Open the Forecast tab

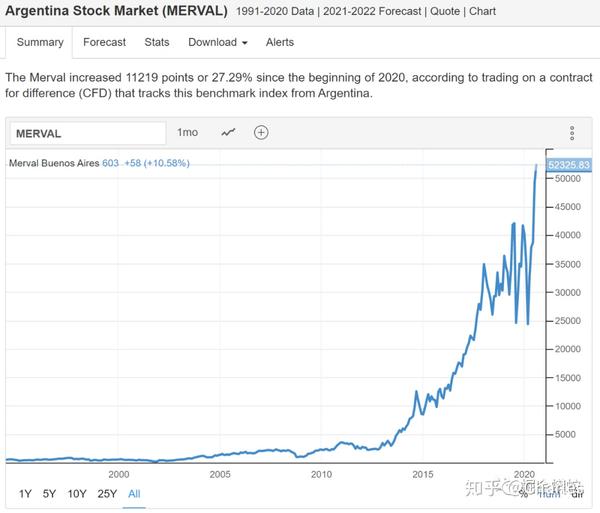[x=104, y=42]
